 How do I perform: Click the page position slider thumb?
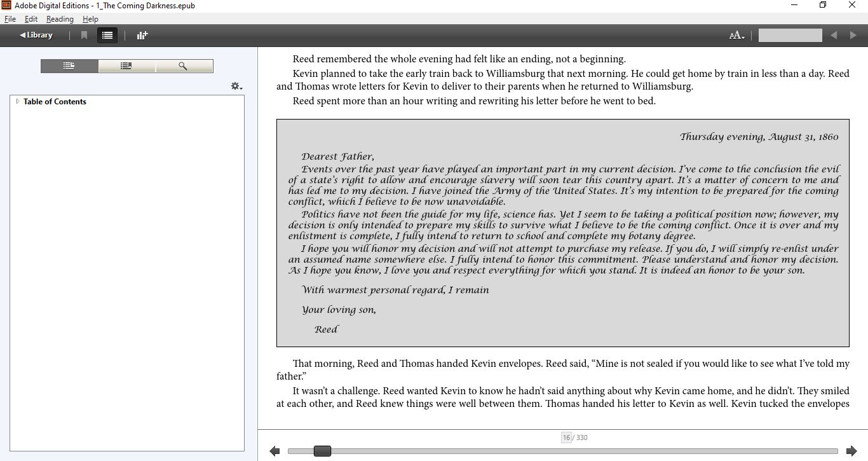coord(322,451)
